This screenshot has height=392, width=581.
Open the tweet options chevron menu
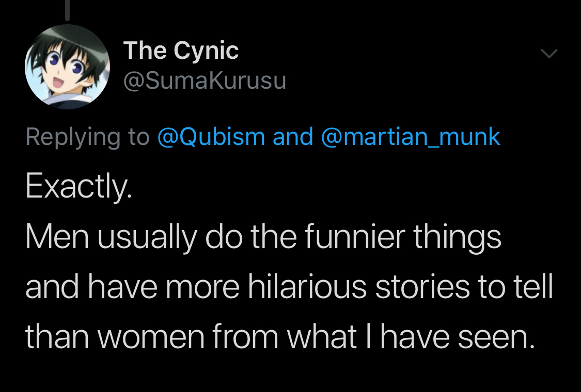tap(549, 54)
